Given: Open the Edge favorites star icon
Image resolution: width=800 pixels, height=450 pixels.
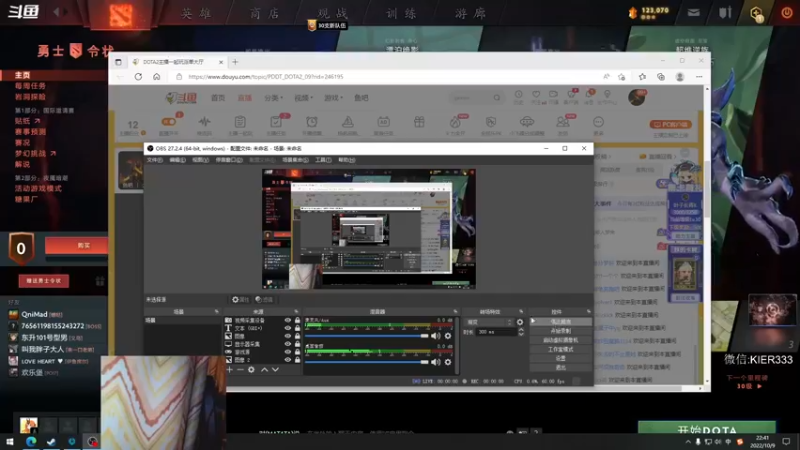Looking at the screenshot, I should 642,77.
